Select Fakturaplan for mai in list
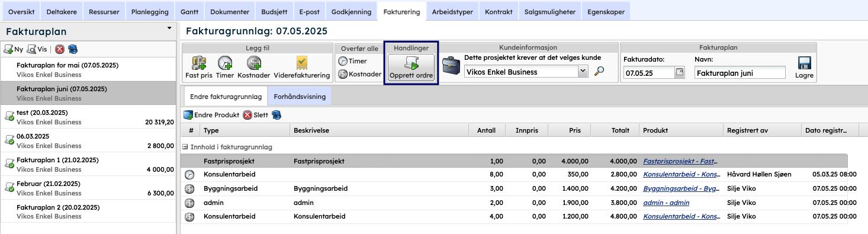Image resolution: width=868 pixels, height=234 pixels. click(89, 69)
